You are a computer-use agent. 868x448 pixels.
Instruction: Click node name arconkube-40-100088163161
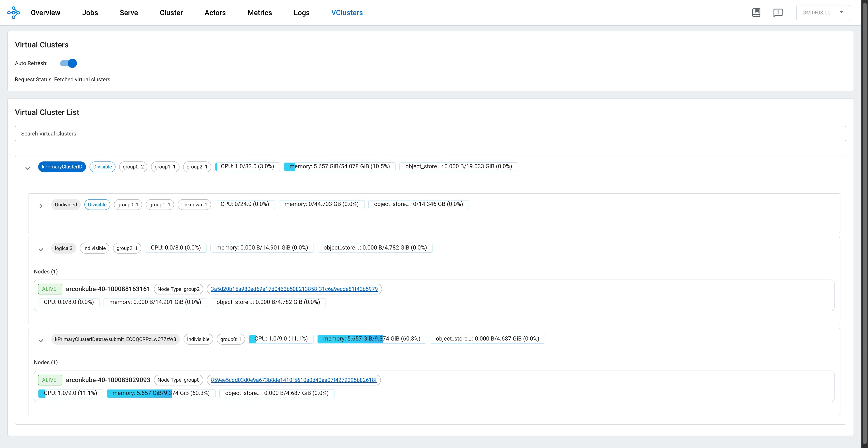click(x=108, y=289)
